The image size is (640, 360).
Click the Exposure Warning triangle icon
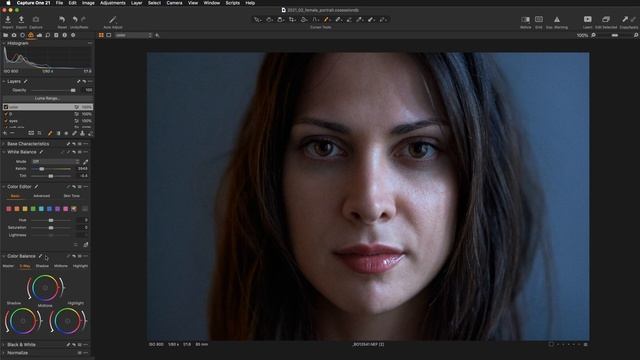coord(557,20)
